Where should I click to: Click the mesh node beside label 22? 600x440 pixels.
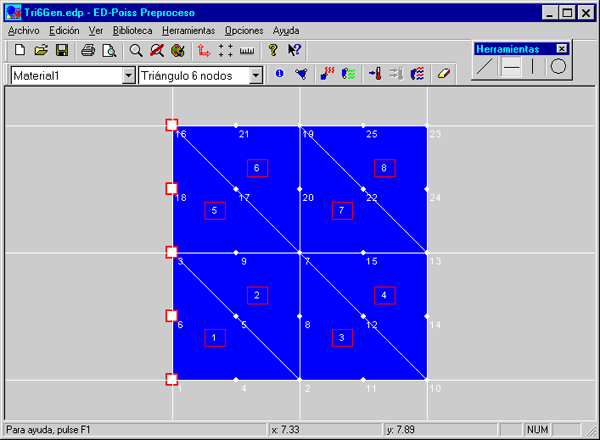[363, 189]
